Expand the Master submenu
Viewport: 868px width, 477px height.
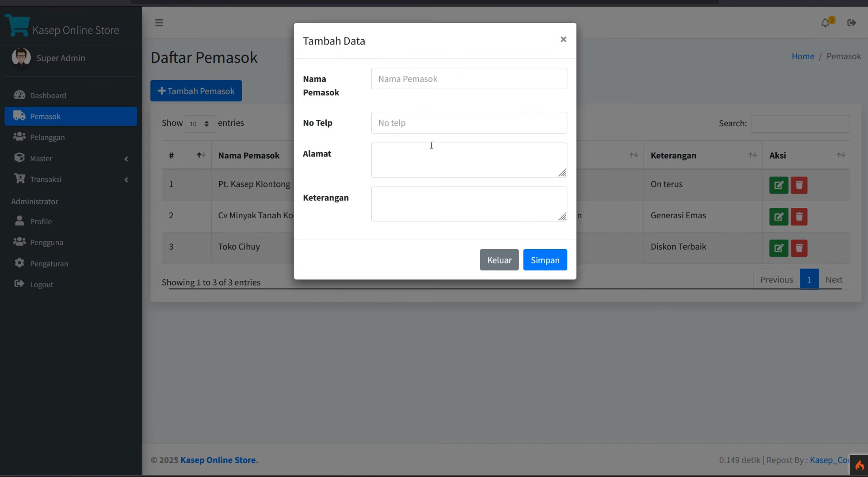click(71, 159)
